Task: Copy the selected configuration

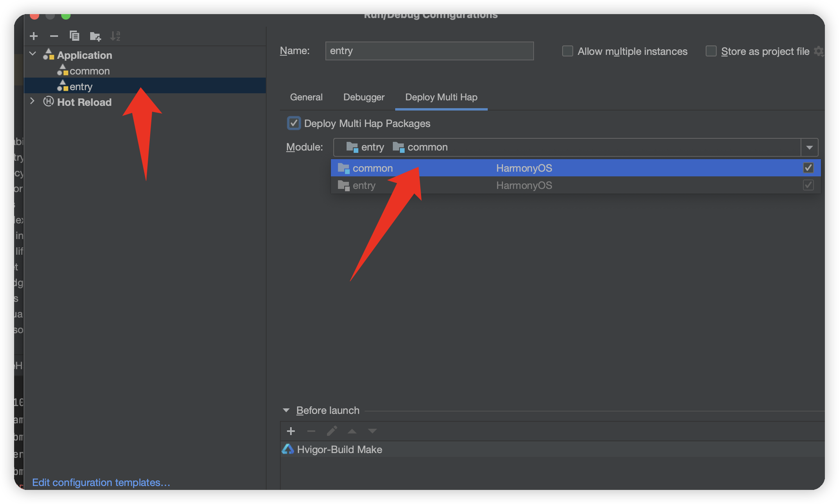Action: [74, 36]
